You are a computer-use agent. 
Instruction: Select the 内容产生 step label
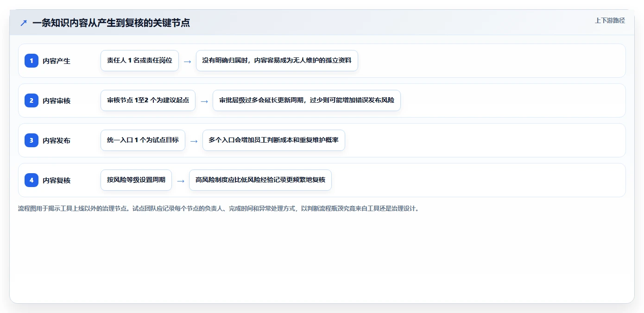(x=57, y=61)
